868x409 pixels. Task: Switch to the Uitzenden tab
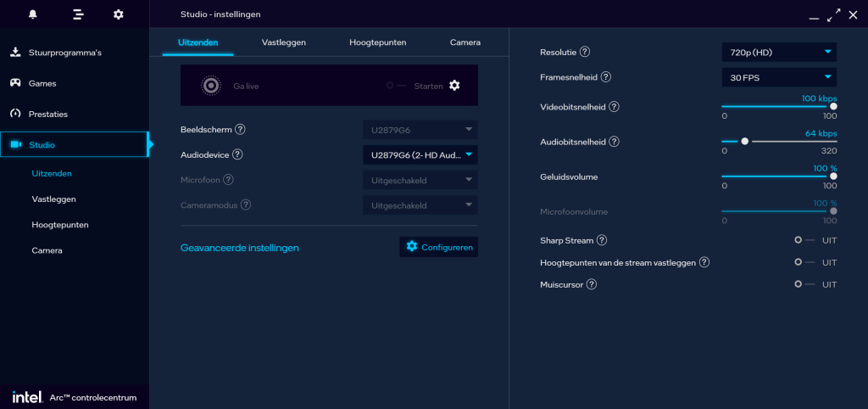[x=198, y=42]
